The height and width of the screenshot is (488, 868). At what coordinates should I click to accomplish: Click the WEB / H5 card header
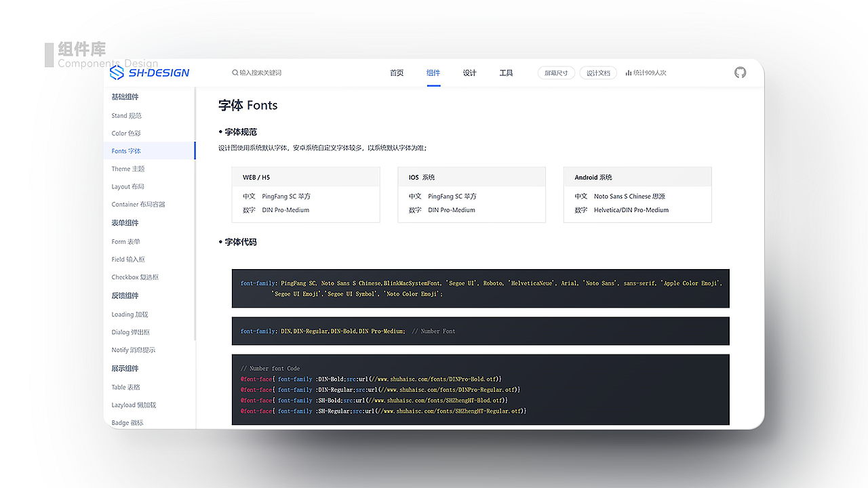(306, 177)
